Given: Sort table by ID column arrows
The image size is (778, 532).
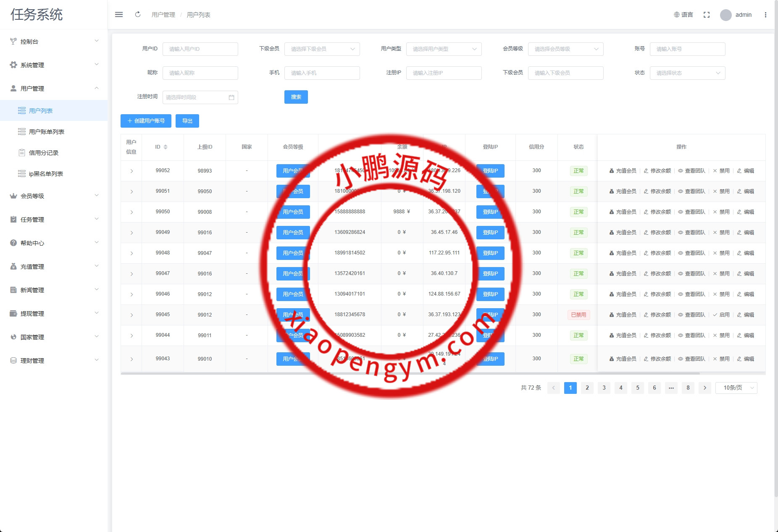Looking at the screenshot, I should point(166,147).
